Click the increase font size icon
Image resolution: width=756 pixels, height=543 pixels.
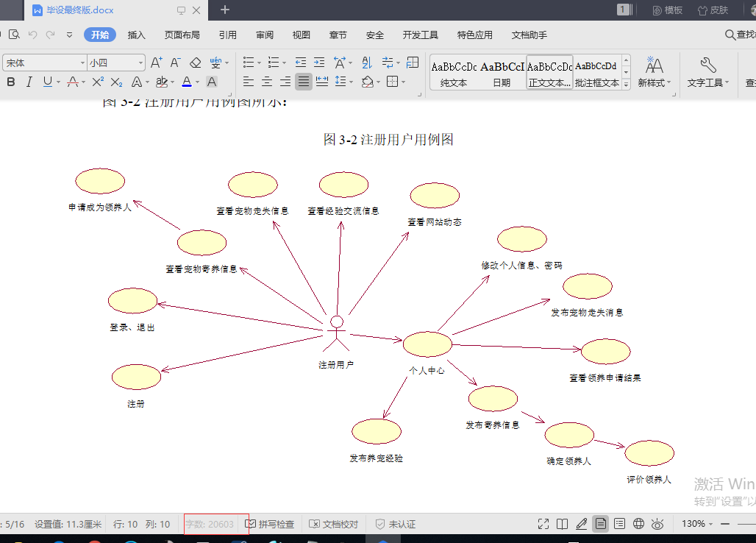point(156,63)
